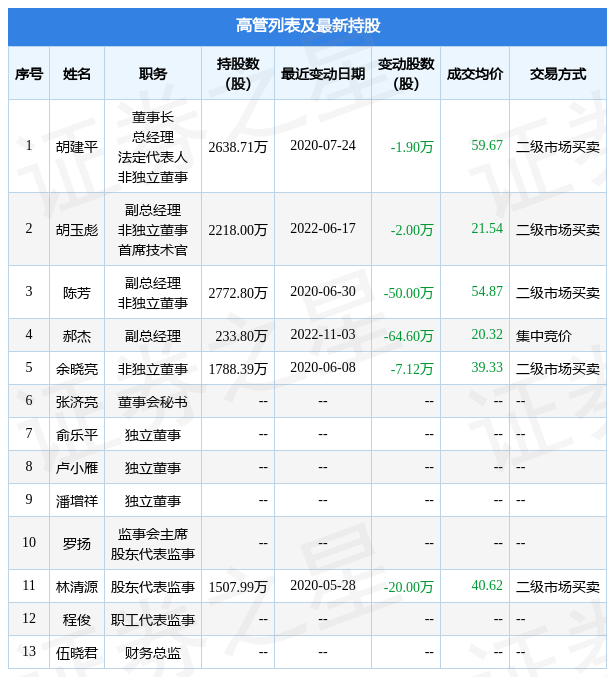This screenshot has width=607, height=677.
Task: Click 二级市场买卖 in 胡建平's row
Action: [x=558, y=147]
